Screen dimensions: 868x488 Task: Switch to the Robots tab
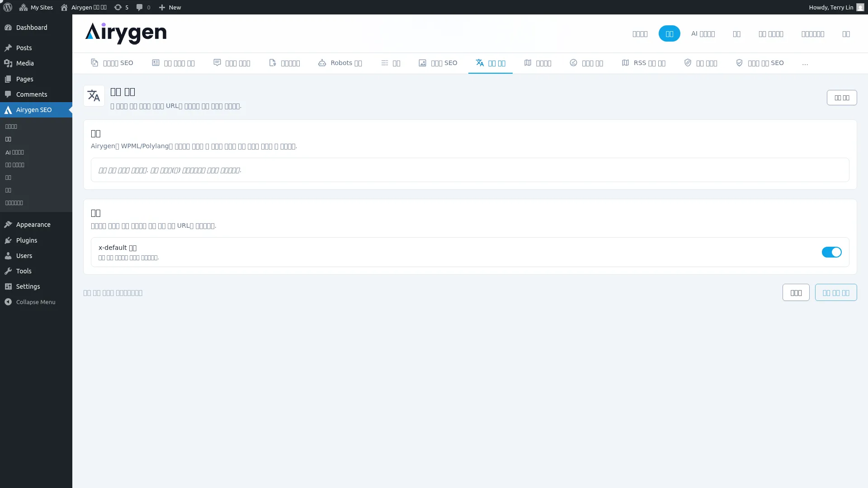pyautogui.click(x=340, y=63)
